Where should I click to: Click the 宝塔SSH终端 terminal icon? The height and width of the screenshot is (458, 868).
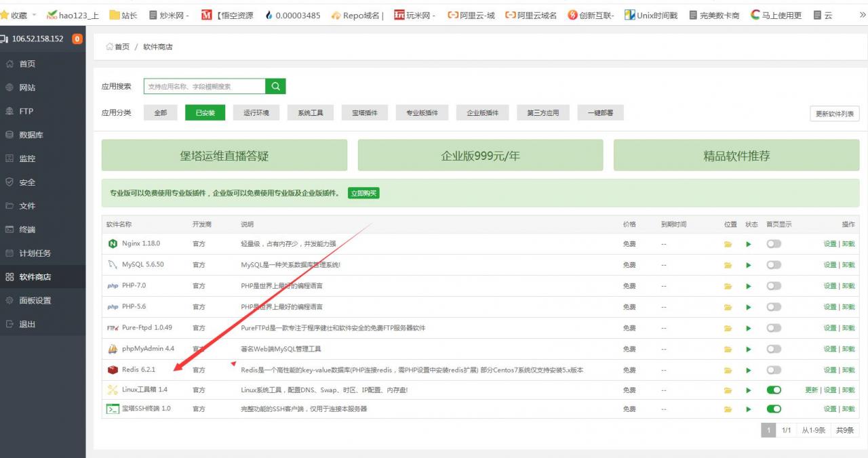pyautogui.click(x=113, y=409)
